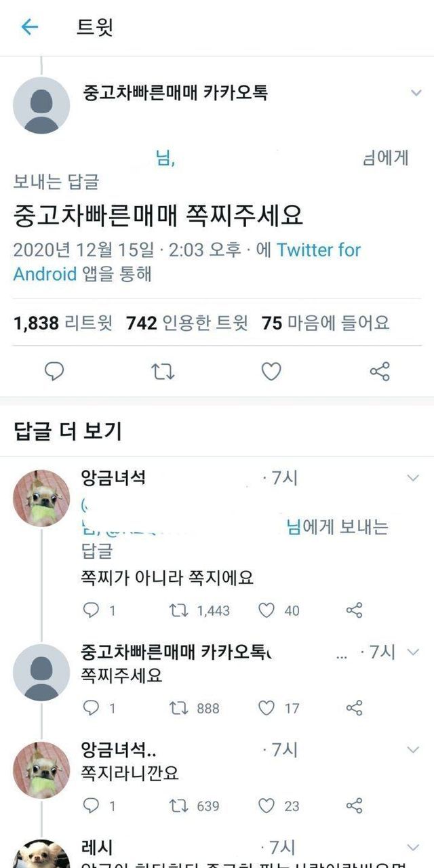Screen dimensions: 434x868
Task: Reply to the 쪽찌주세요 reply
Action: (x=91, y=708)
